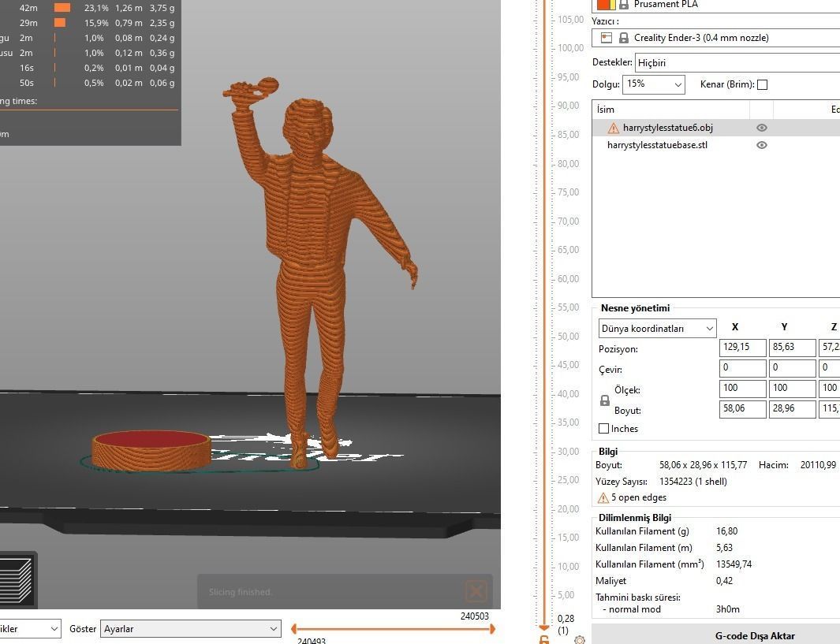Click the Pozisyon Y field showing 85,63

click(792, 348)
